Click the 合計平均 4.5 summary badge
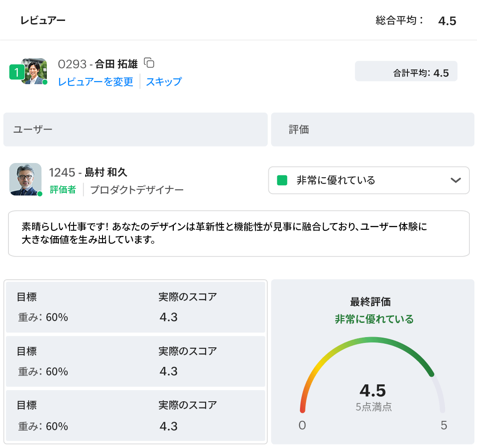 tap(406, 71)
